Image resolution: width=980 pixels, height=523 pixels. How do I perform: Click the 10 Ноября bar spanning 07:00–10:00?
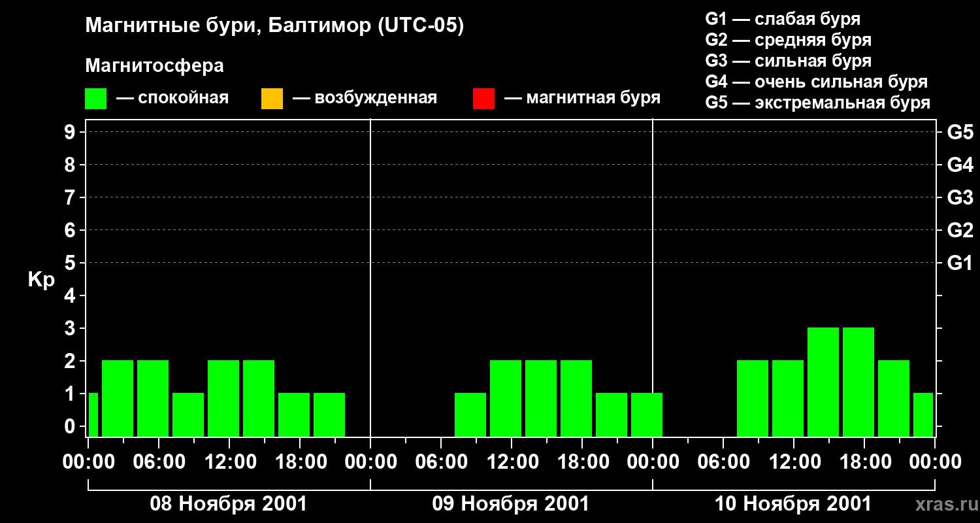[x=753, y=398]
